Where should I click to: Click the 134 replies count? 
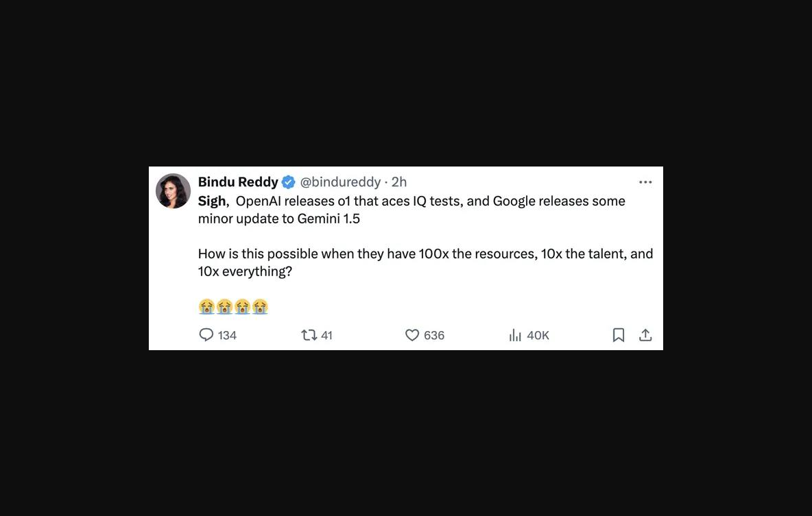point(227,335)
